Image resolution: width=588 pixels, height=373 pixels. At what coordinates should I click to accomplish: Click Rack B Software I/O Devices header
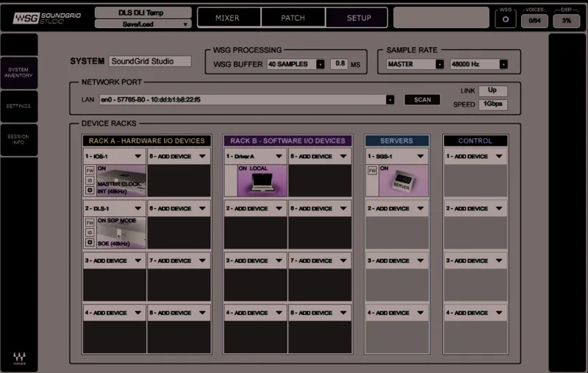tap(287, 141)
